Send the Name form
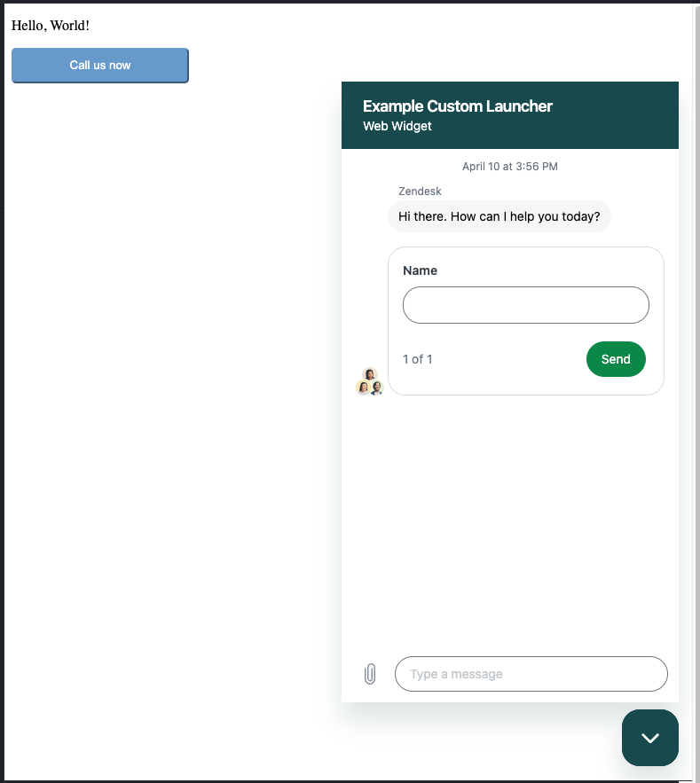Viewport: 700px width, 783px height. [616, 359]
